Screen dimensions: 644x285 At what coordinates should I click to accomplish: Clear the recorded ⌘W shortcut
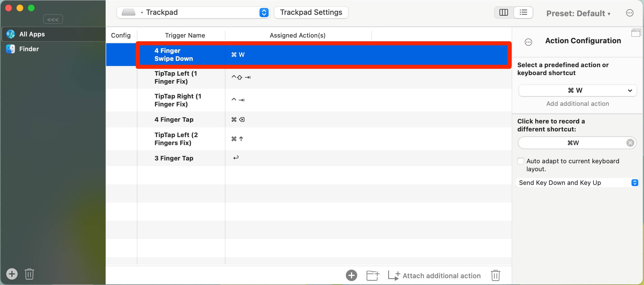(x=630, y=143)
